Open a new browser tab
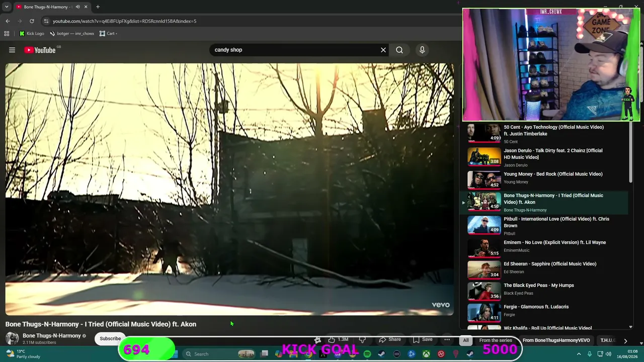 point(98,7)
